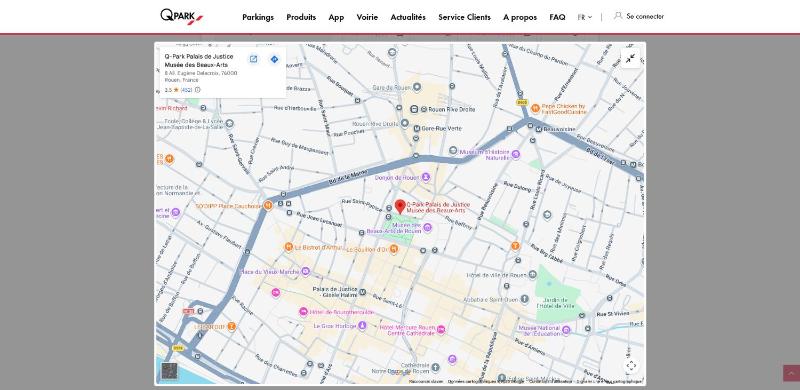Open the Parkings menu

click(258, 17)
